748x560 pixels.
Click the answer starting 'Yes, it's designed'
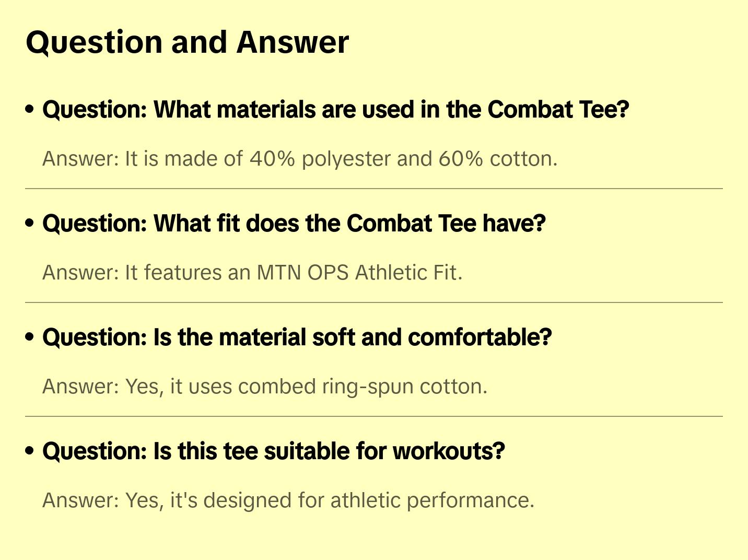[288, 500]
